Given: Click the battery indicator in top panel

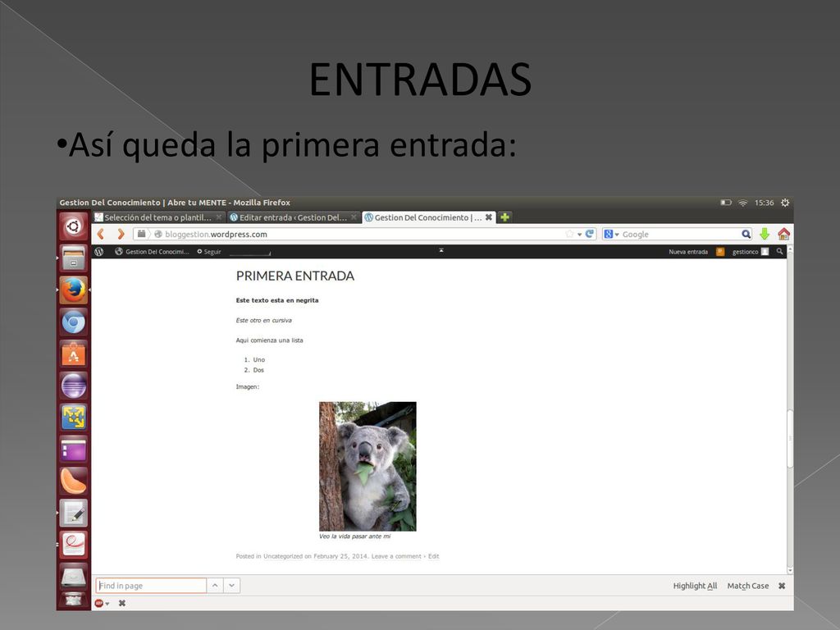Looking at the screenshot, I should 726,203.
